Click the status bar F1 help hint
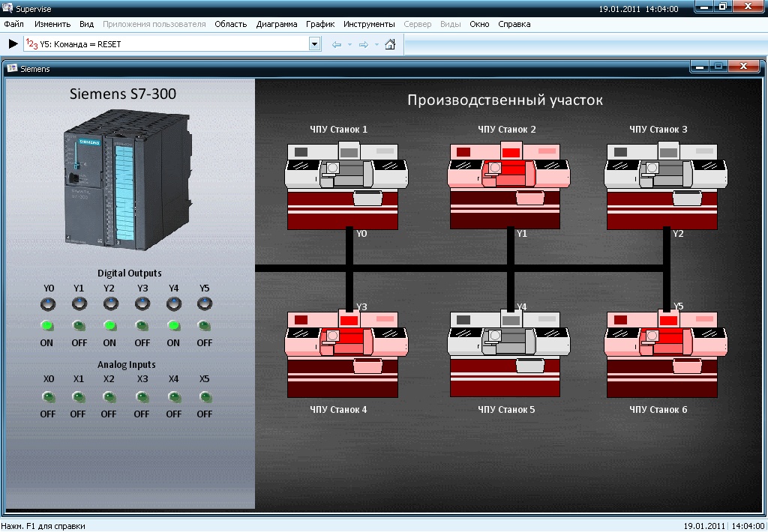The image size is (768, 532). pyautogui.click(x=43, y=526)
